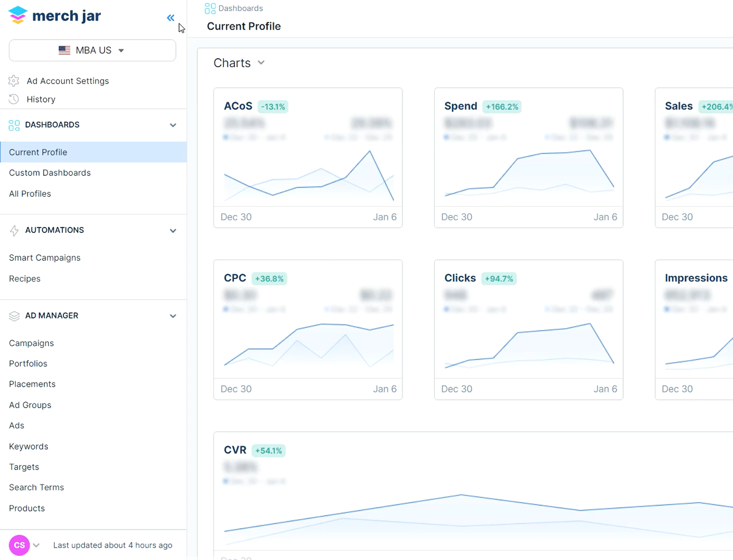Image resolution: width=733 pixels, height=560 pixels.
Task: Collapse the Ad Manager section chevron
Action: 173,316
